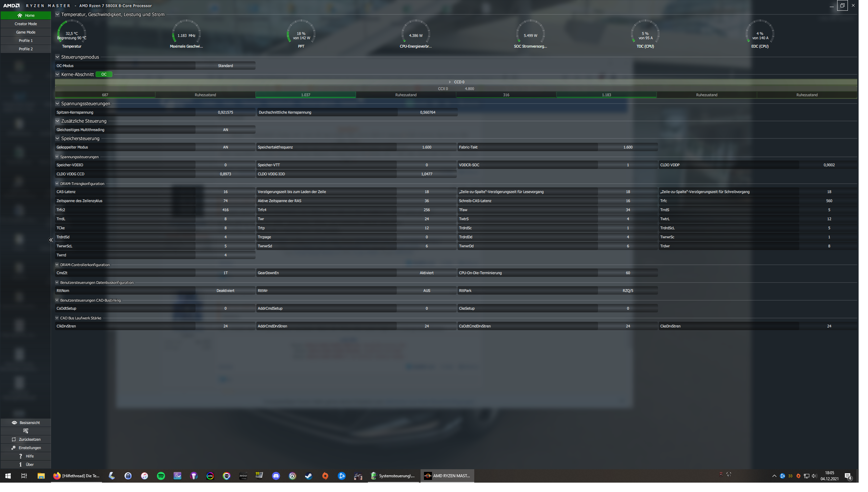Collapse the DRAM-Timingkonfiguration section
The image size is (868, 492).
pos(57,184)
